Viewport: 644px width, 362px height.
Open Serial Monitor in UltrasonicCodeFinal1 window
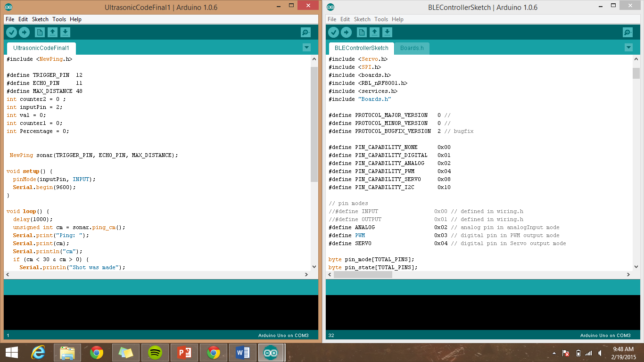(306, 32)
